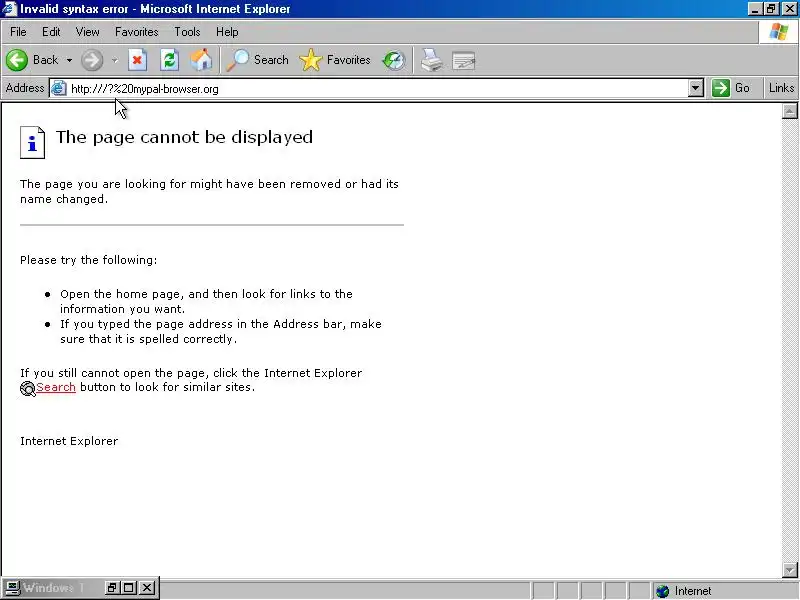The height and width of the screenshot is (600, 800).
Task: Click the Edit page icon
Action: click(464, 61)
